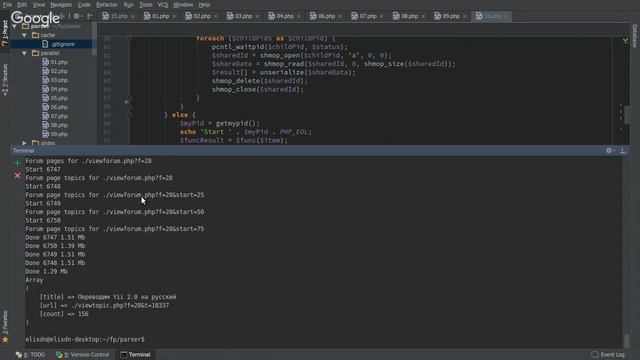The image size is (640, 360).
Task: Select 02.php in the project tree
Action: click(x=55, y=71)
